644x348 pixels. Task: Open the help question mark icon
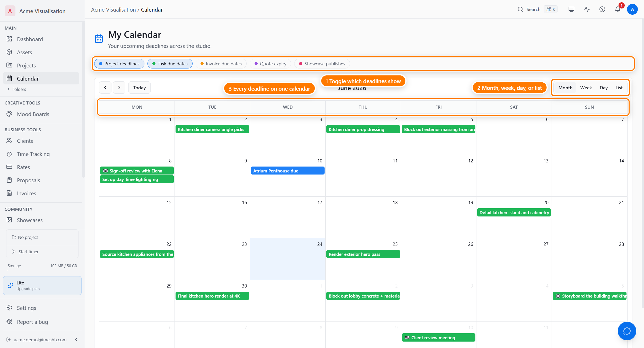click(602, 9)
